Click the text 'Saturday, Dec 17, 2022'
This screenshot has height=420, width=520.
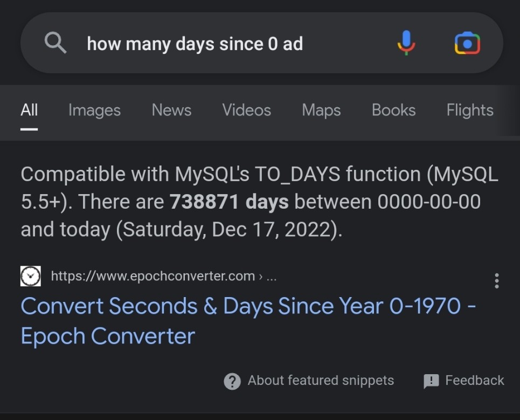pos(227,230)
